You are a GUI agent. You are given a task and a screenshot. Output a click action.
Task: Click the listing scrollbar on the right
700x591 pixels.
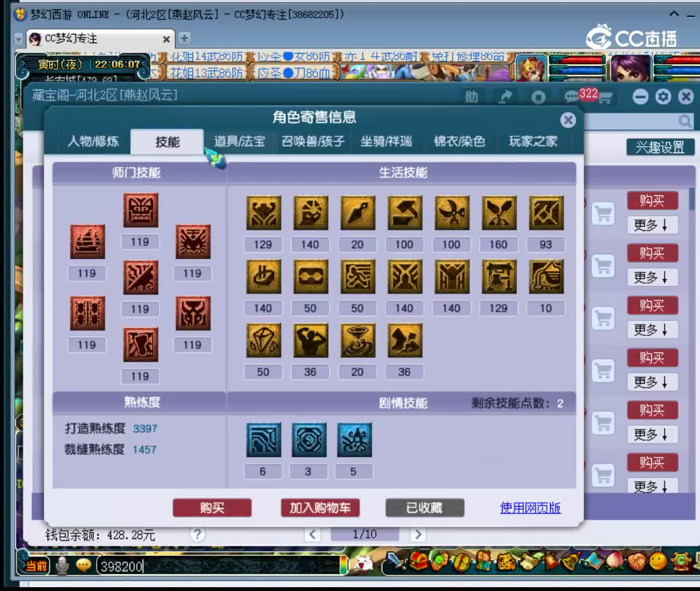click(x=692, y=199)
